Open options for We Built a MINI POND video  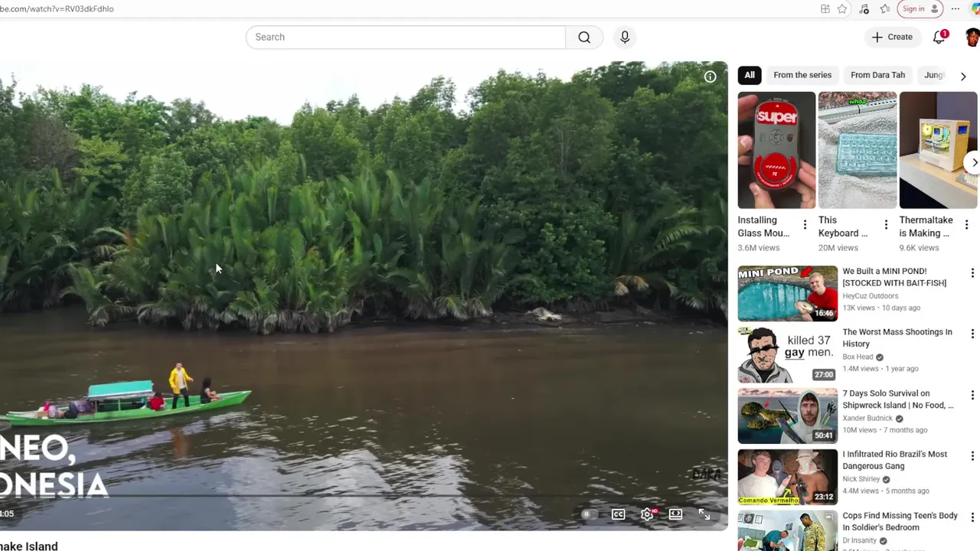point(972,273)
